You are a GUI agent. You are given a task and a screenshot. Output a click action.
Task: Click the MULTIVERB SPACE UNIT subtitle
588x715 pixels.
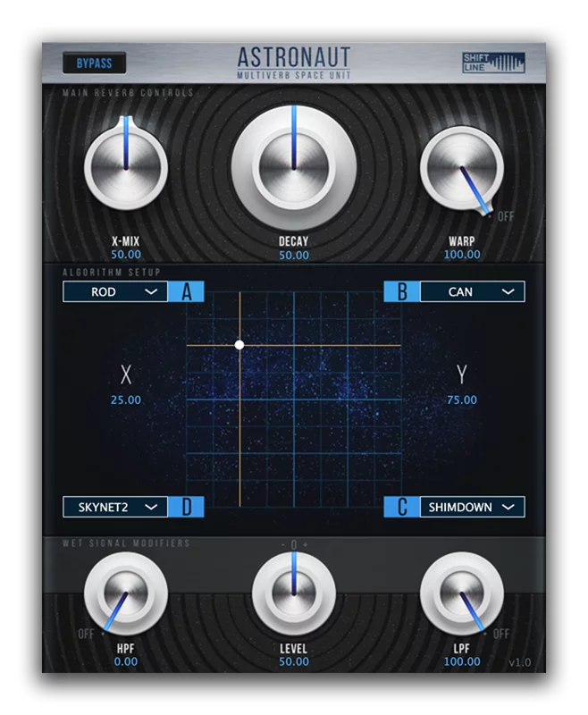tap(294, 75)
